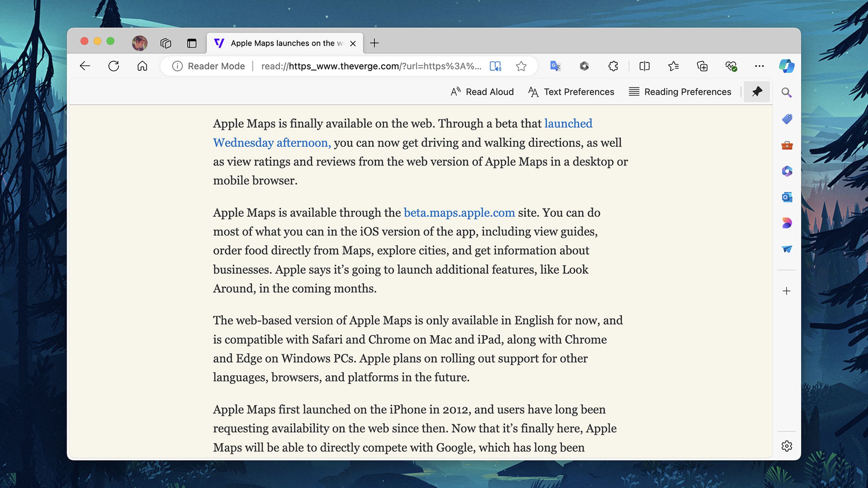
Task: Open a new tab
Action: tap(374, 43)
